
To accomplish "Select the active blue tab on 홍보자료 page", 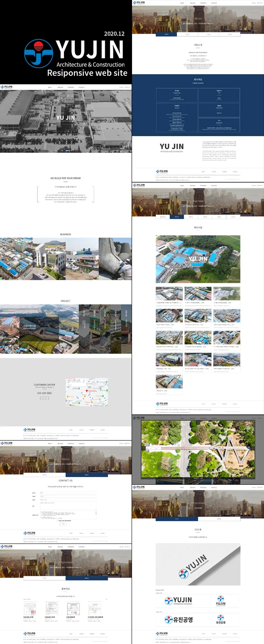I will click(x=87, y=578).
